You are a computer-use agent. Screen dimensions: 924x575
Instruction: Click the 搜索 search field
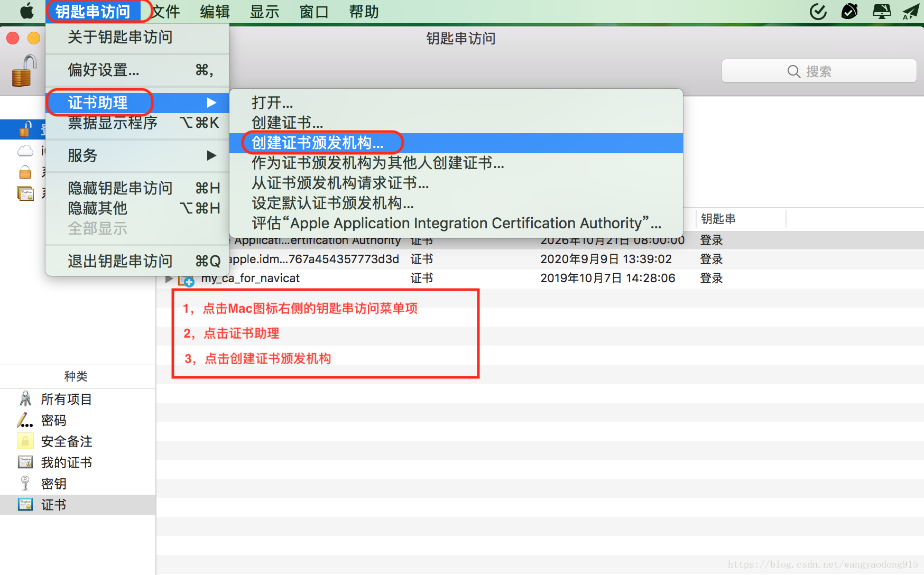pyautogui.click(x=819, y=71)
